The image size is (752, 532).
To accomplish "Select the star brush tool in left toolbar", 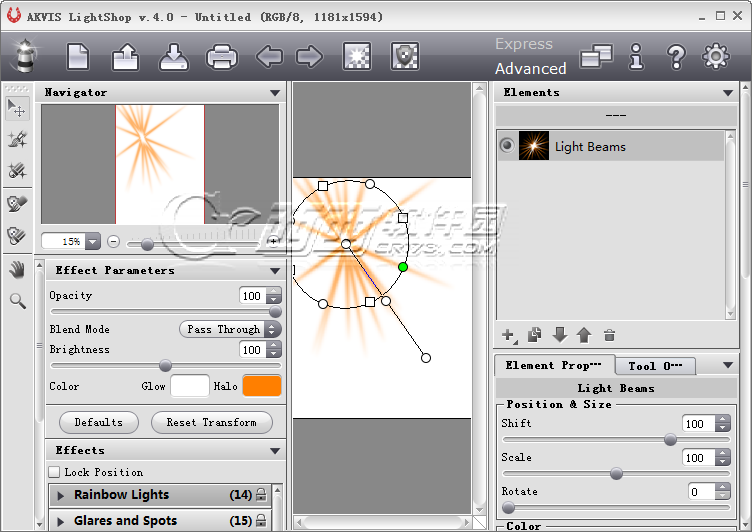I will (17, 140).
